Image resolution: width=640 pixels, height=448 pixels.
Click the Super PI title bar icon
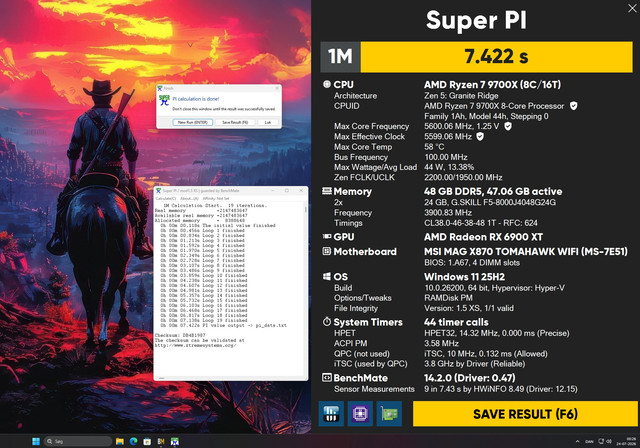[x=158, y=191]
